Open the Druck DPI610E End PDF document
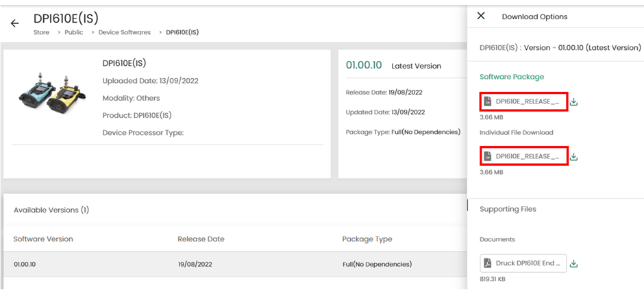This screenshot has height=292, width=644. coord(523,263)
